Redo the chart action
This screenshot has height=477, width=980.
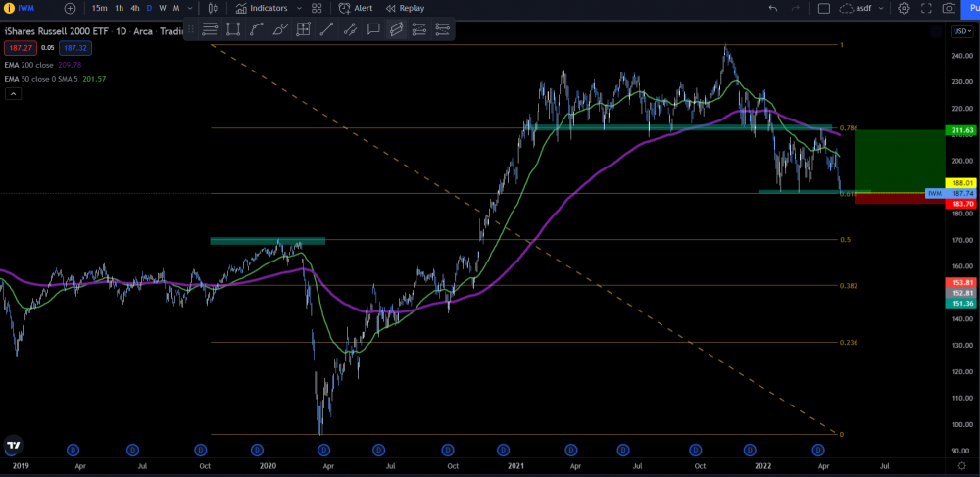pos(796,8)
